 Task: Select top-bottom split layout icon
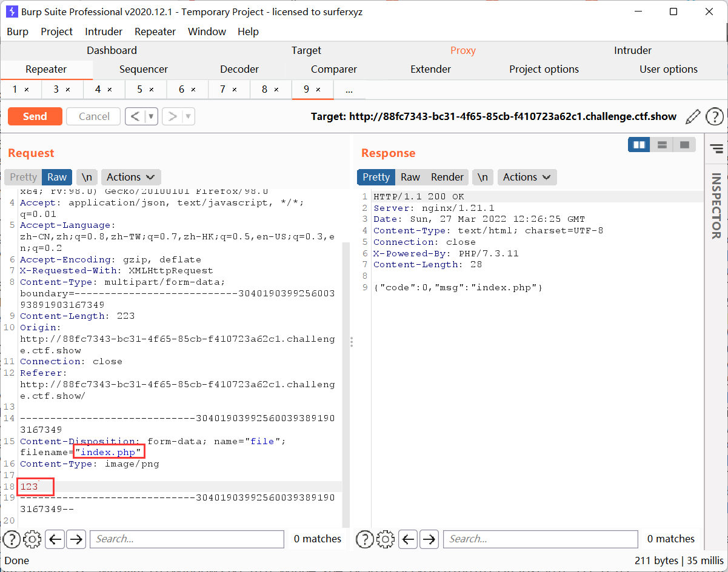tap(662, 145)
